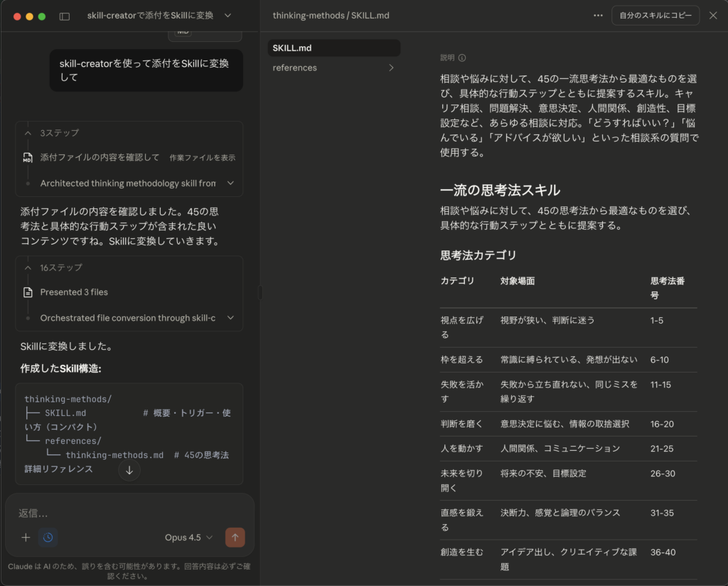Expand the Orchestrated file conversion step
This screenshot has width=728, height=586.
point(230,319)
